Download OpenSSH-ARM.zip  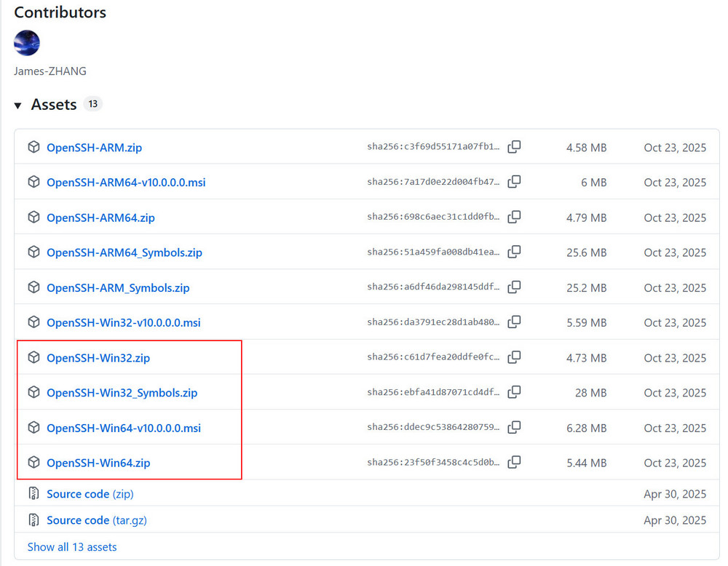(x=94, y=148)
